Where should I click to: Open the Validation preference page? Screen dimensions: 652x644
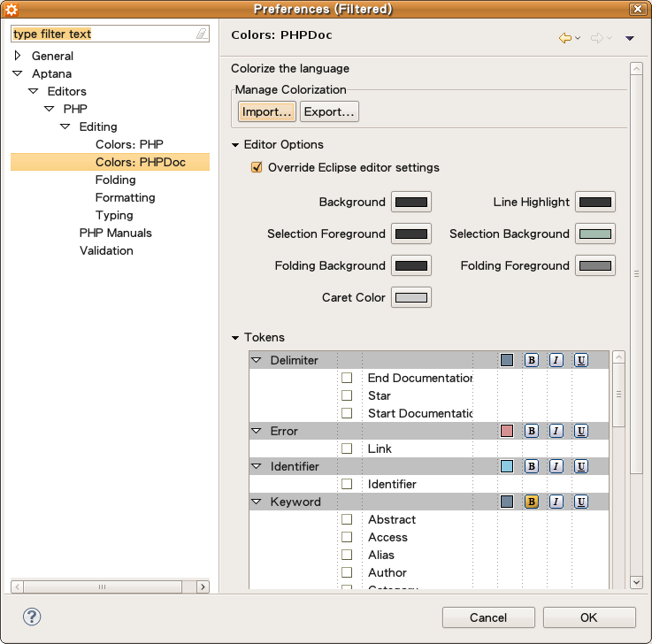click(106, 250)
